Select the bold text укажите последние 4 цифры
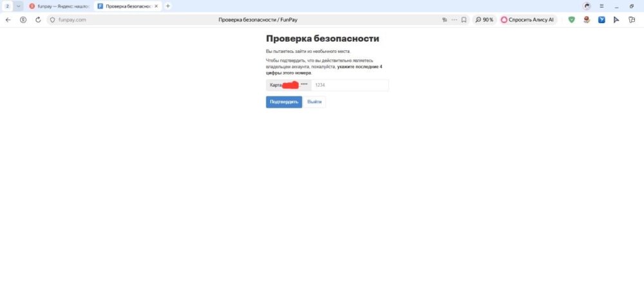 pyautogui.click(x=324, y=69)
